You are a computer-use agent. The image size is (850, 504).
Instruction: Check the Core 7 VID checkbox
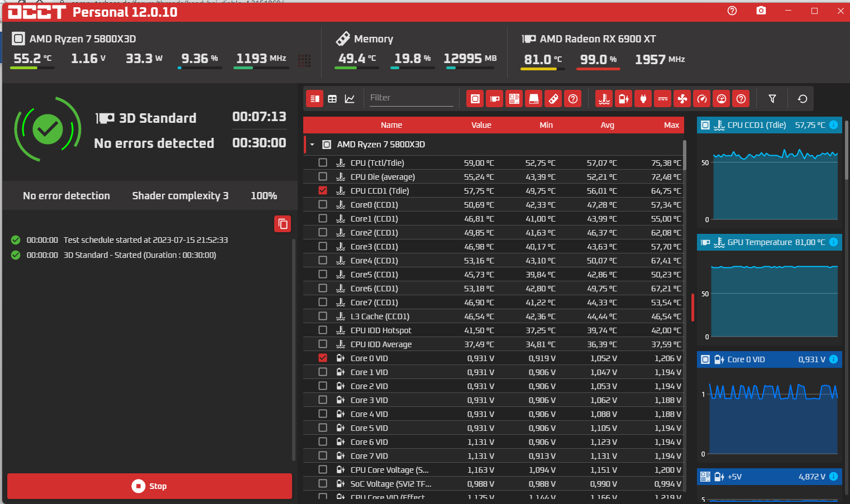click(323, 455)
